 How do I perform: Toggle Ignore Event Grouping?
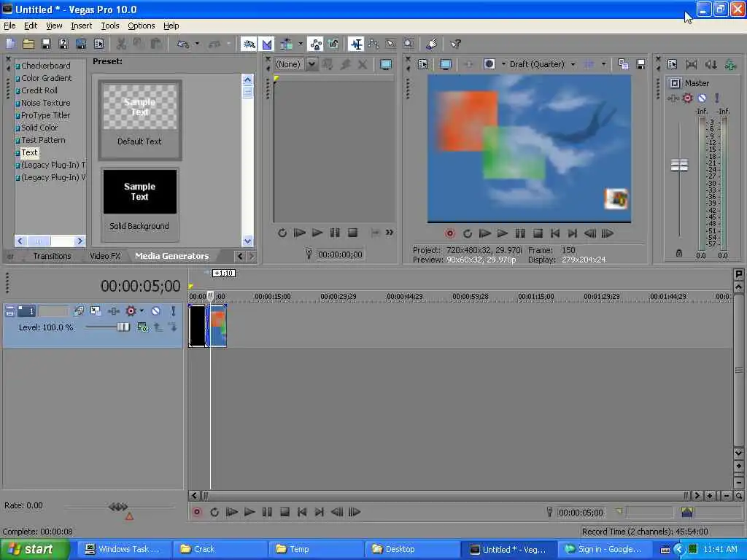[x=333, y=44]
